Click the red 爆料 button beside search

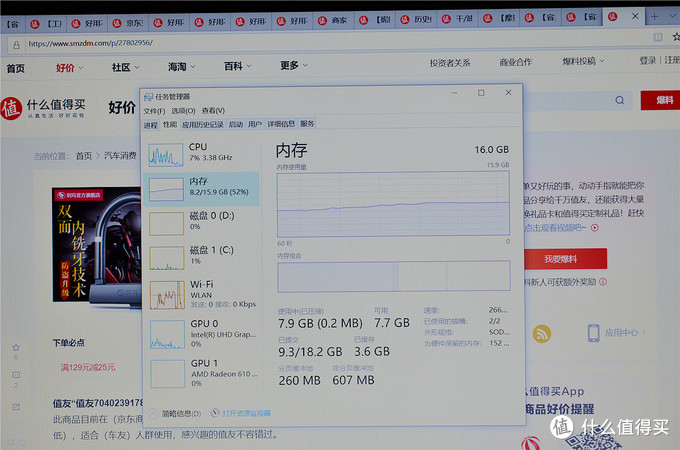pos(660,100)
